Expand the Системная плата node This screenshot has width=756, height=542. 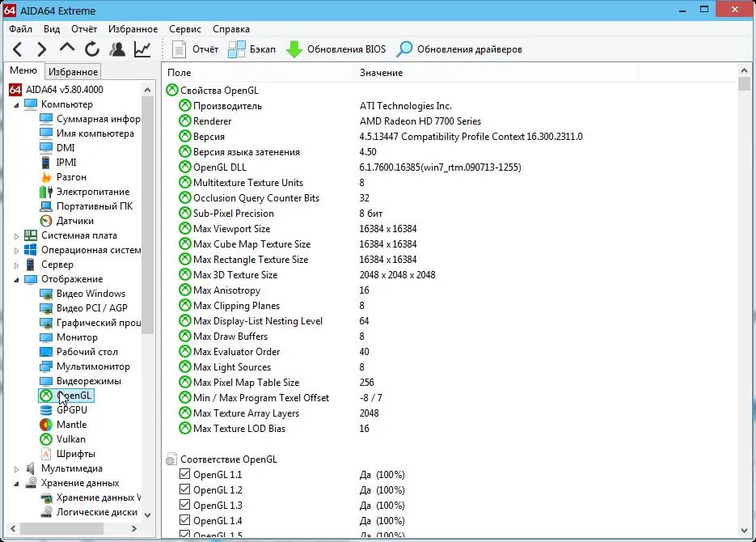tap(16, 236)
